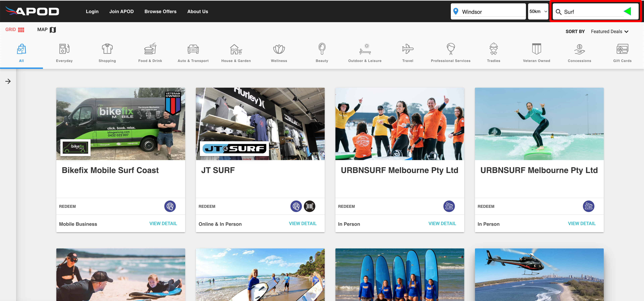Click Bikefix online redeem globe icon
Screen dimensions: 644x301
pyautogui.click(x=170, y=206)
